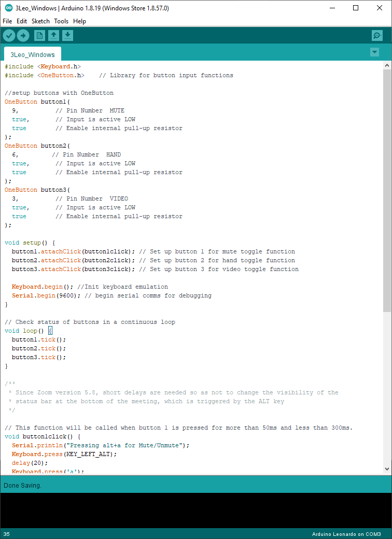
Task: Place cursor on 'void setup() {' line
Action: (x=30, y=243)
